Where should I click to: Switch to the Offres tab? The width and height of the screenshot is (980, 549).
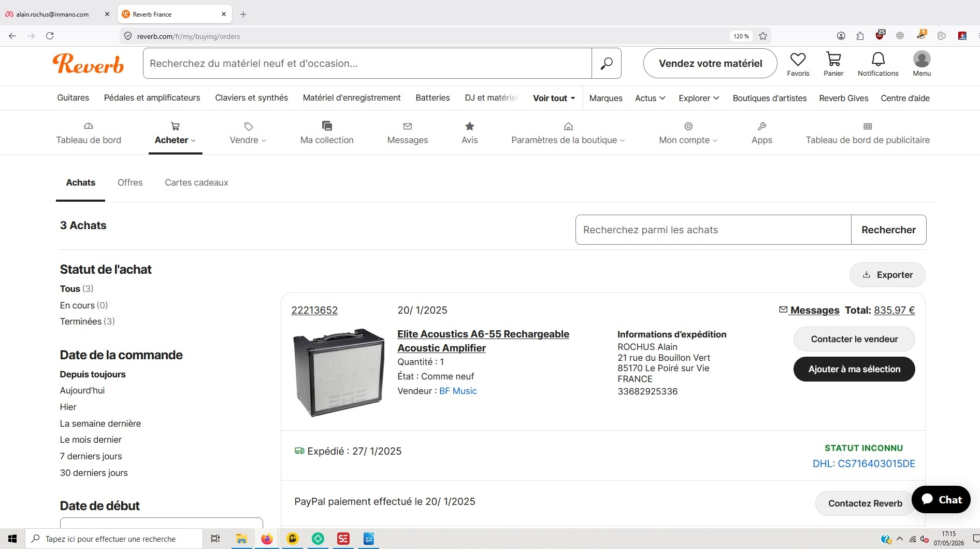coord(130,182)
